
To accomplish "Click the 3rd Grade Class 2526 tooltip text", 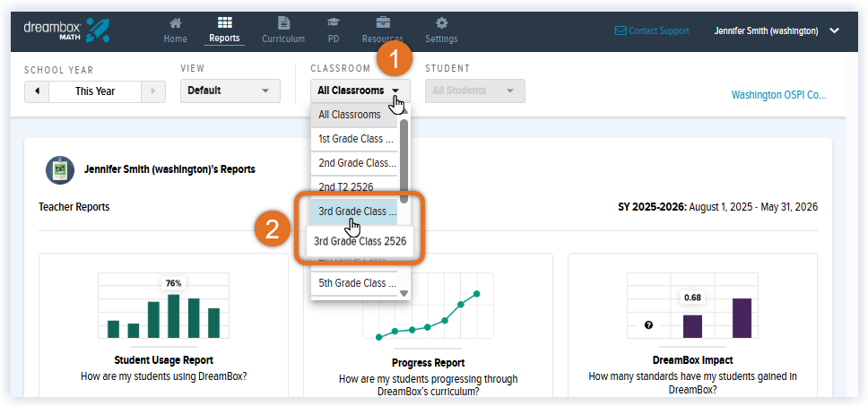I will pyautogui.click(x=360, y=241).
